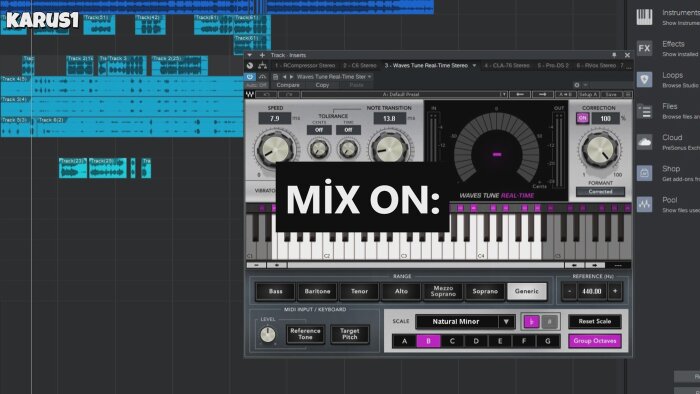700x394 pixels.
Task: Click the Reset Scale button
Action: coord(595,321)
